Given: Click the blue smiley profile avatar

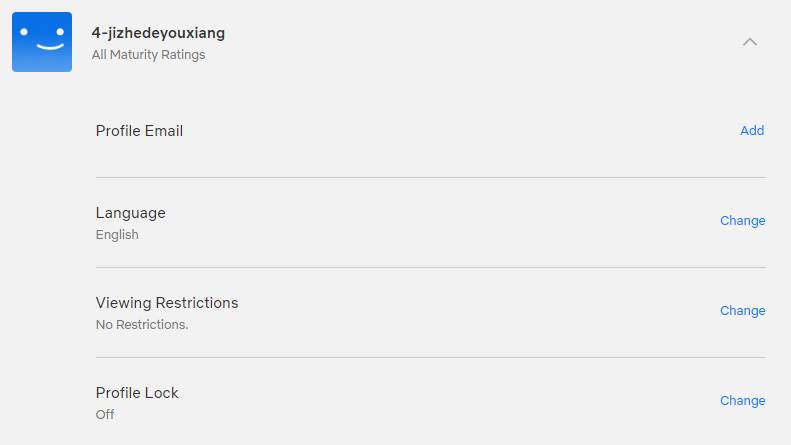Looking at the screenshot, I should click(42, 42).
